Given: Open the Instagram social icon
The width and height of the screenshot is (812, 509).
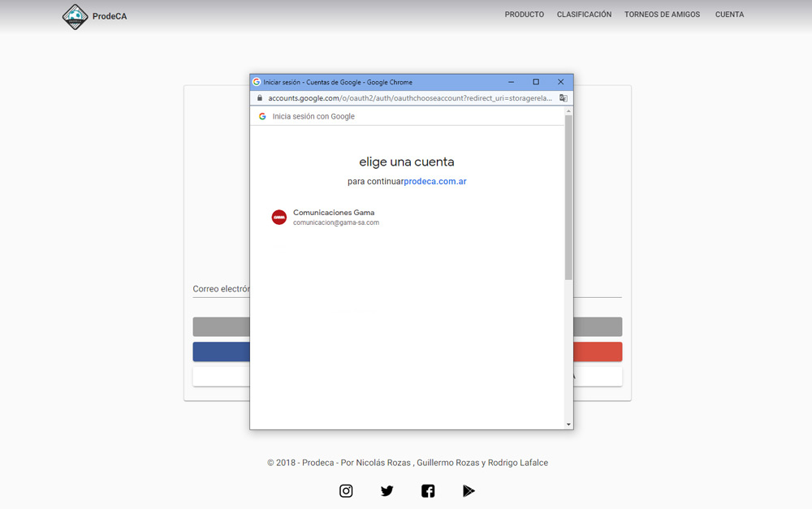Looking at the screenshot, I should 346,490.
